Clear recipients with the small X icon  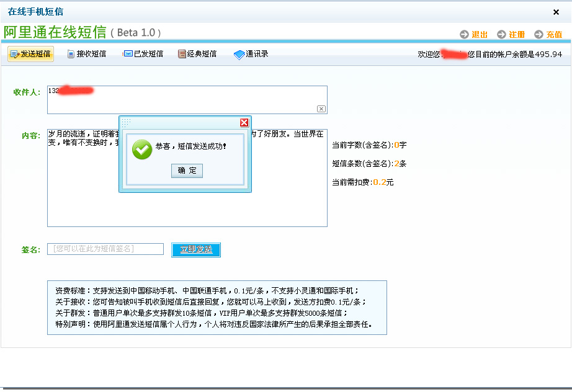321,109
